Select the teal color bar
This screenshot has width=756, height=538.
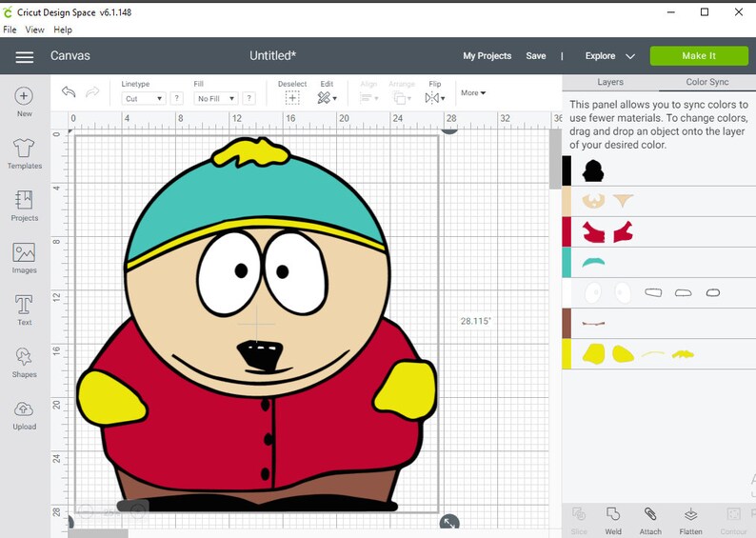(x=567, y=263)
